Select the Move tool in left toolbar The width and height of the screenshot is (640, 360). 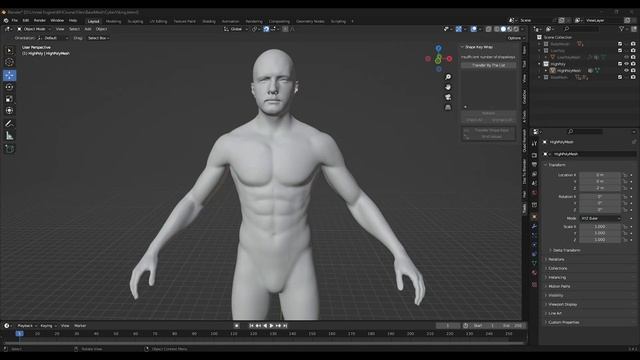[x=9, y=75]
